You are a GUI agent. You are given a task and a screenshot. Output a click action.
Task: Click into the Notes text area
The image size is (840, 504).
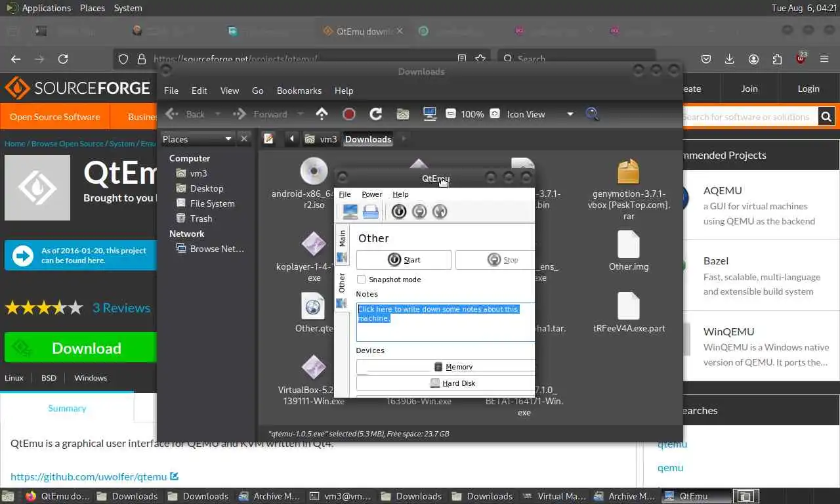[x=446, y=322]
